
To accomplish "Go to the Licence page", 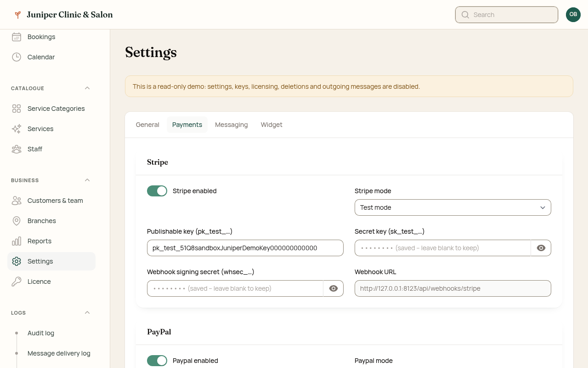I will click(x=51, y=282).
